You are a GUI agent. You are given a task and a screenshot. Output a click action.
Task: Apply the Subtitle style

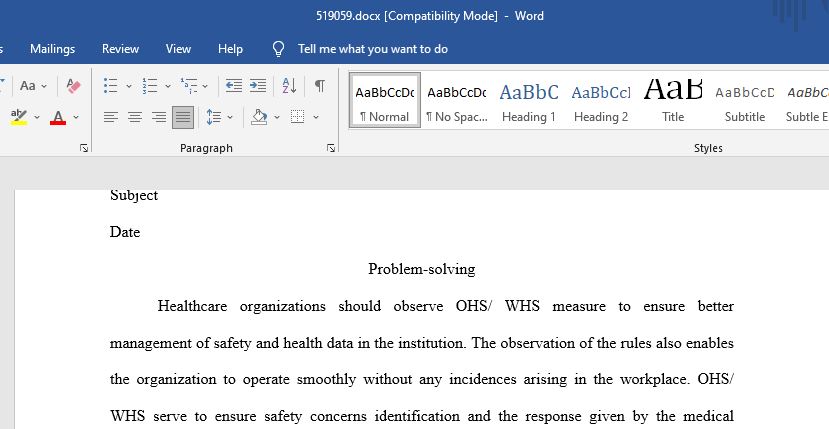coord(745,101)
